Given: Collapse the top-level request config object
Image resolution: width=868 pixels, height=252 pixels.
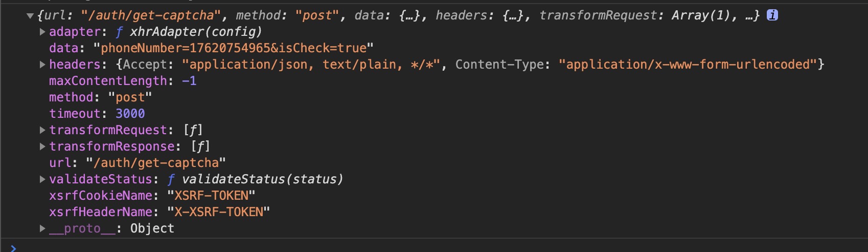Looking at the screenshot, I should click(x=30, y=16).
